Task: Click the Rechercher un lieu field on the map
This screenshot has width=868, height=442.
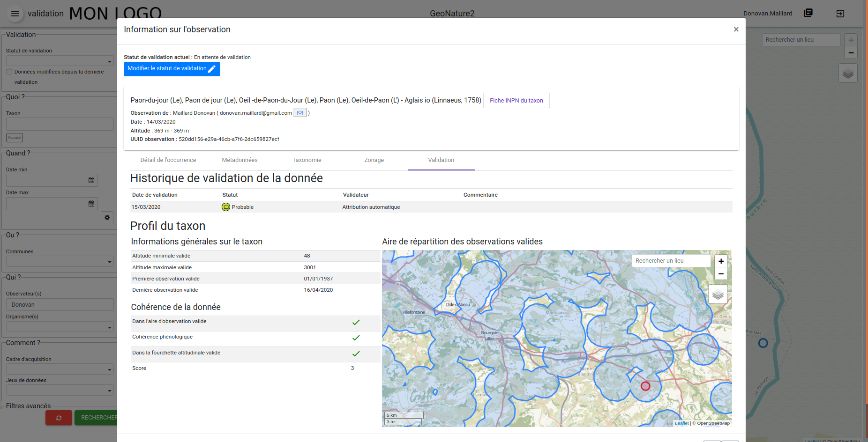Action: point(671,261)
